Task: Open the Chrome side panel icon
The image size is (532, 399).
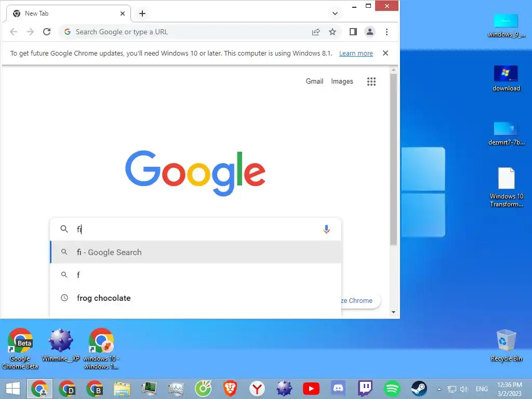Action: point(353,32)
